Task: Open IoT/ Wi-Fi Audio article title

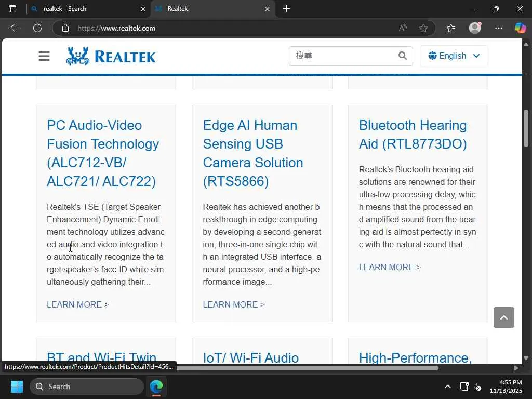Action: click(x=251, y=357)
